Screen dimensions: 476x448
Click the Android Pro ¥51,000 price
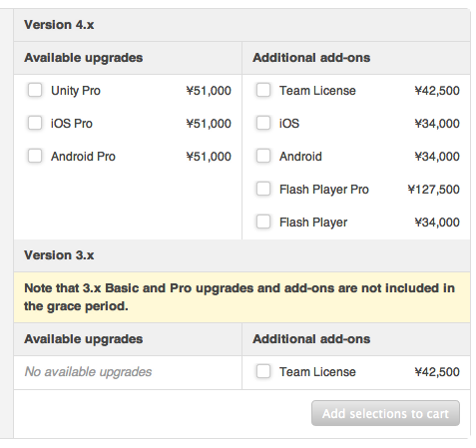click(x=209, y=157)
